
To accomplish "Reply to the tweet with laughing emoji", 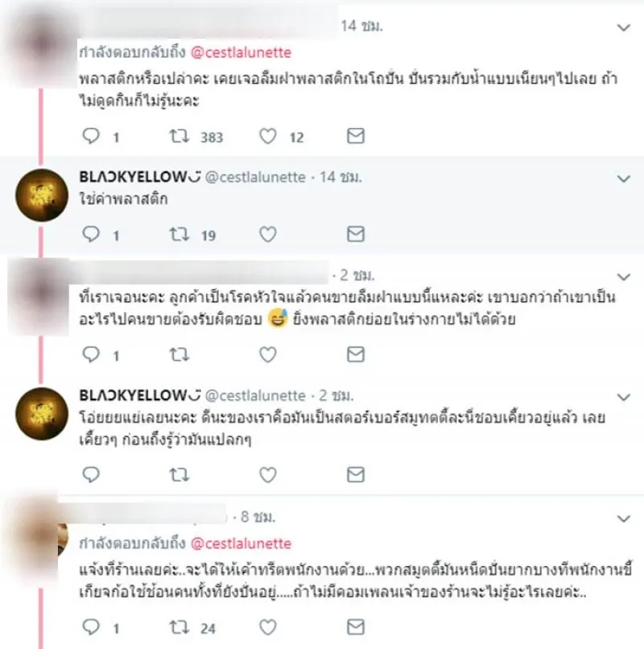I will 91,355.
